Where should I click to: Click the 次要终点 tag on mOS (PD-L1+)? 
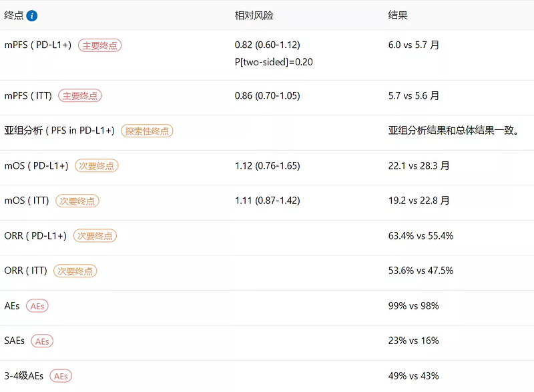(96, 166)
